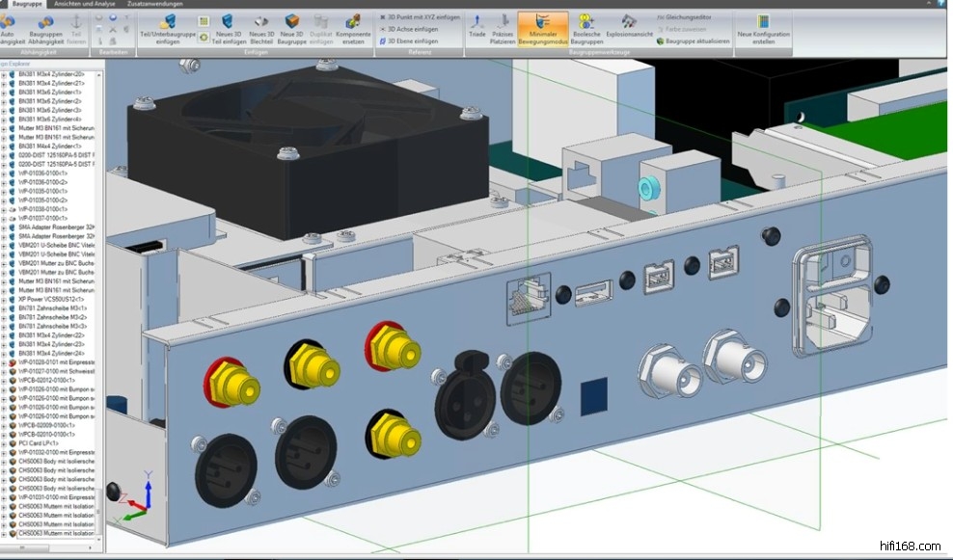Click Baugruppen Abhängigkeit icon
The image size is (953, 560).
coord(44,21)
